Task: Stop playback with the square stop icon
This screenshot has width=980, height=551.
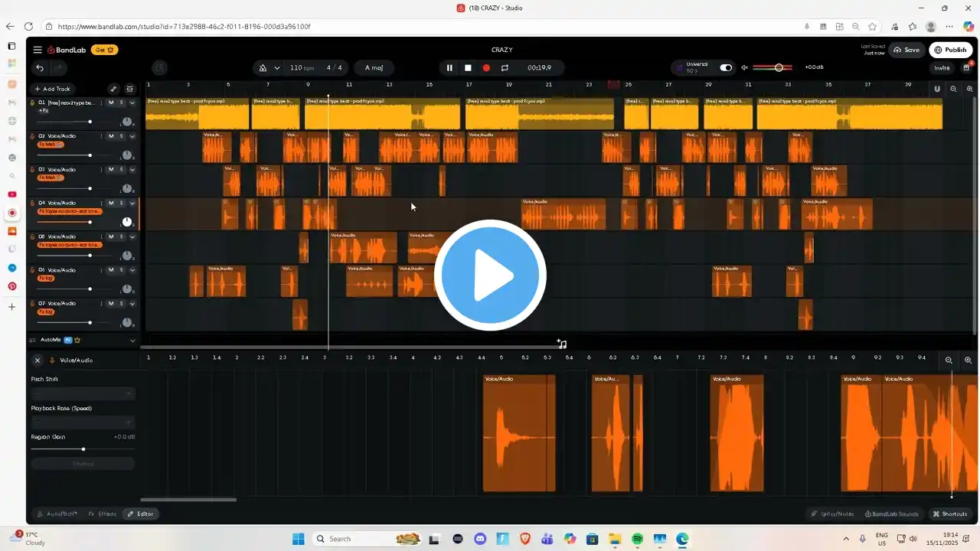Action: point(468,68)
